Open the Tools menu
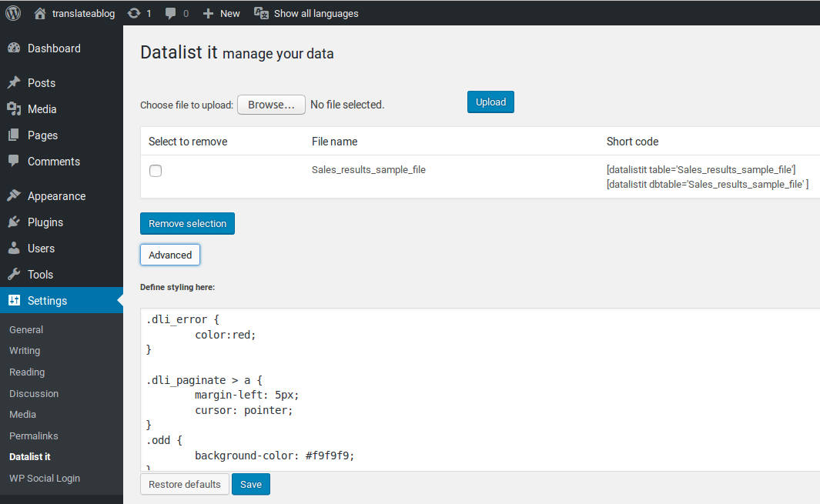The image size is (820, 504). tap(40, 275)
